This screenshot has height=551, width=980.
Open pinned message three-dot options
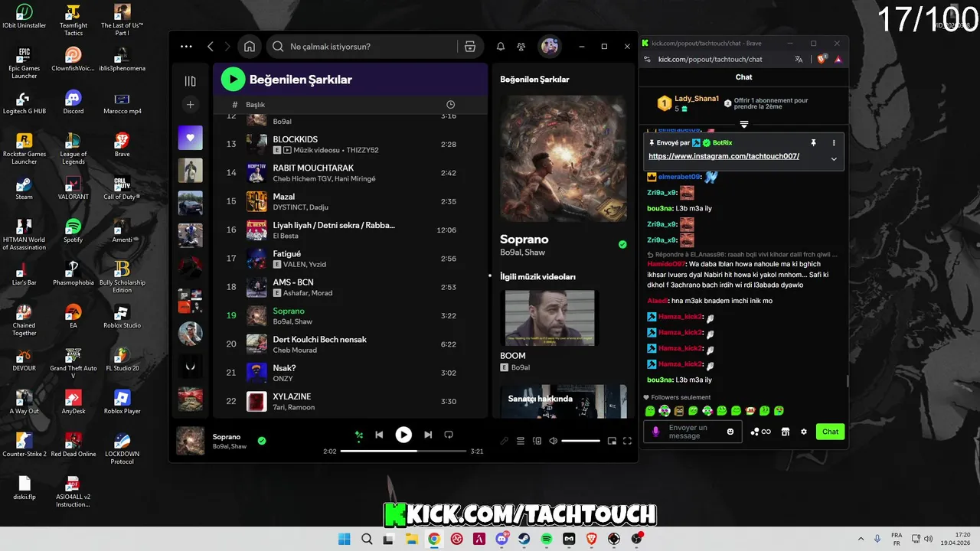(x=834, y=143)
